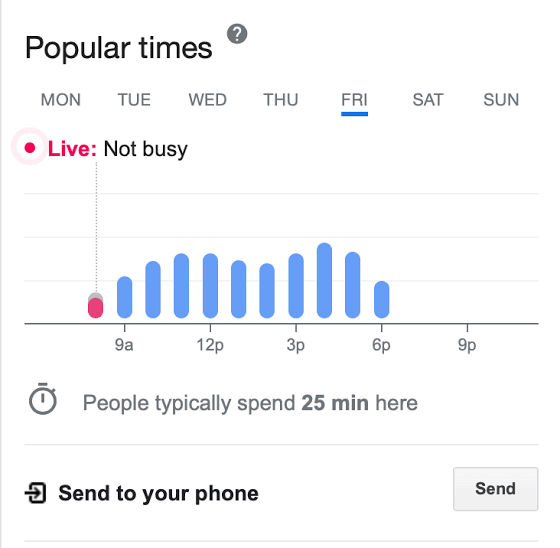Click the bar above 12p label
560x548 pixels.
(x=210, y=286)
